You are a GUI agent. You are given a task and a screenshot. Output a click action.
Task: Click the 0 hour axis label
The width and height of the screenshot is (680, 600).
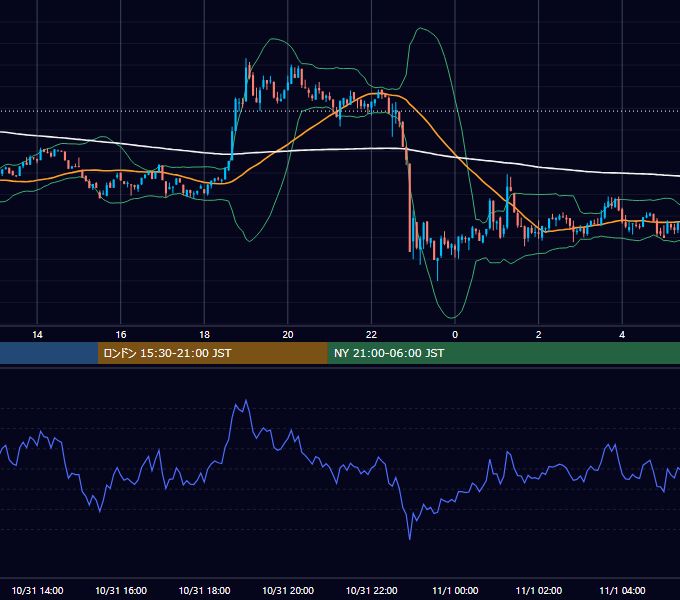(455, 335)
